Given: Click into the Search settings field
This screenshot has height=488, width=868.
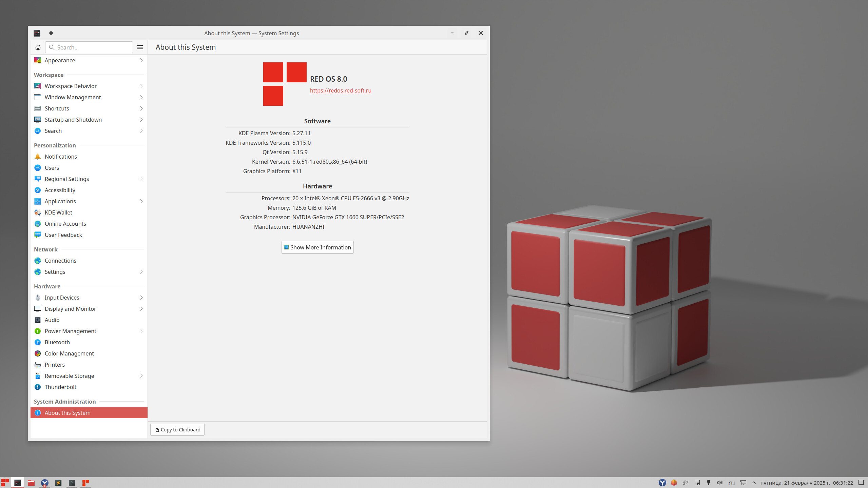Looking at the screenshot, I should pos(92,47).
